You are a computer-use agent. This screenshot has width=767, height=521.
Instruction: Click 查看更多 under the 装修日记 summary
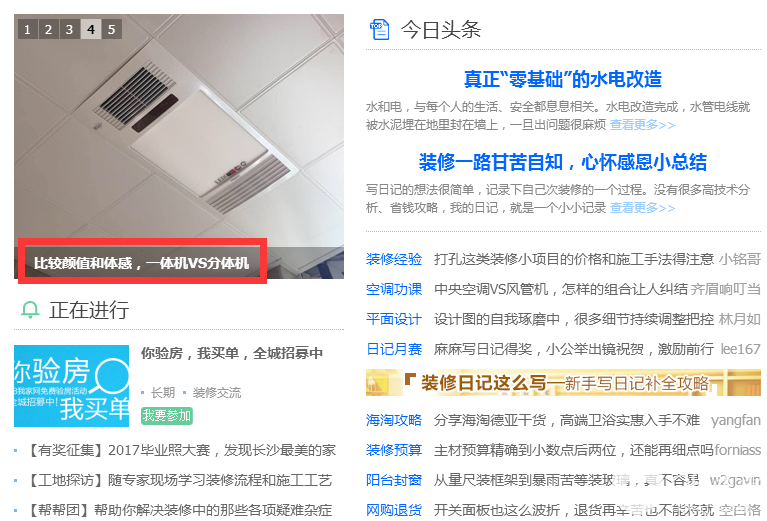pos(642,208)
